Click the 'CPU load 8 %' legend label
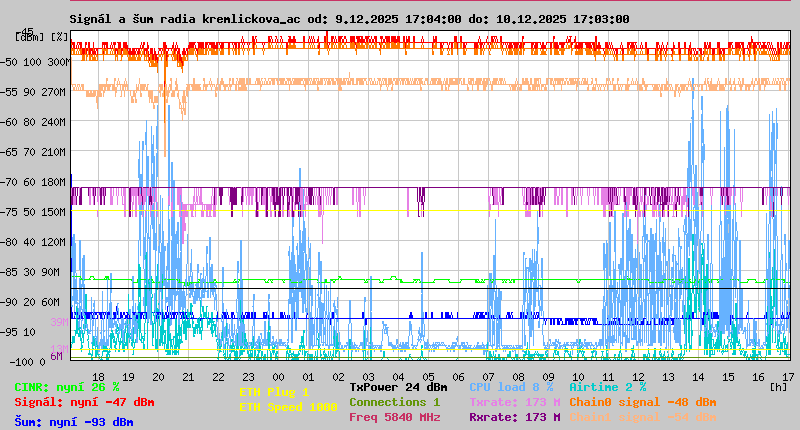The image size is (800, 430). pos(511,387)
